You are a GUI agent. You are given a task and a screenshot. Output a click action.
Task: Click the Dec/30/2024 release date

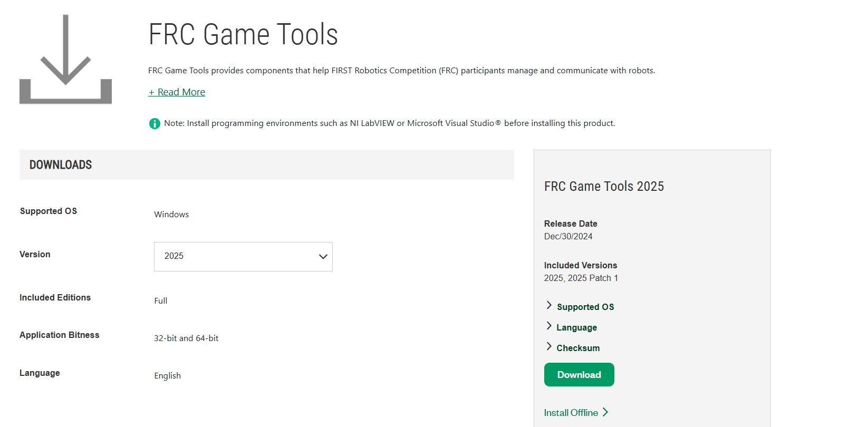[568, 237]
